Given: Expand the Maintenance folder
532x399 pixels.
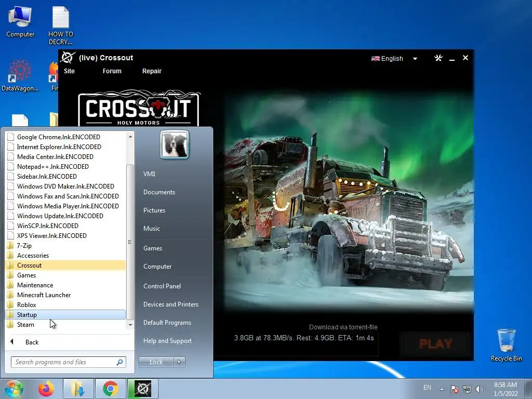Looking at the screenshot, I should point(65,285).
